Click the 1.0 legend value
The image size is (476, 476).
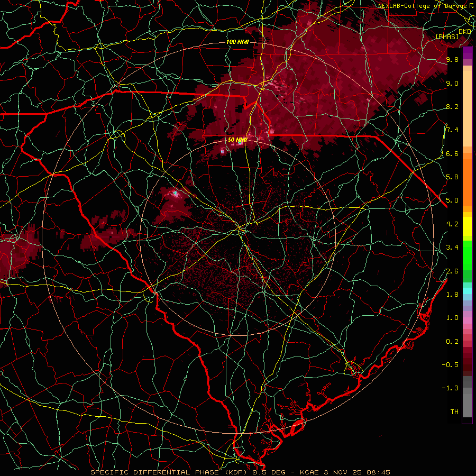click(452, 317)
